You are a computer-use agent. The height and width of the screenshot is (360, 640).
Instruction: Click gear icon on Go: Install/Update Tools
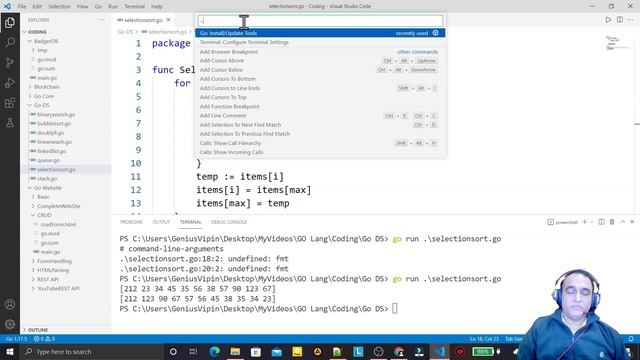(x=436, y=33)
